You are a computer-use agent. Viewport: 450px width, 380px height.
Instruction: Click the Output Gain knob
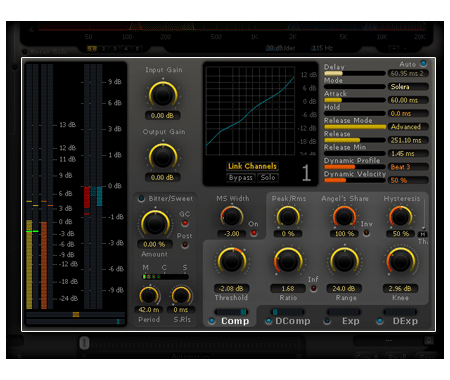[163, 157]
